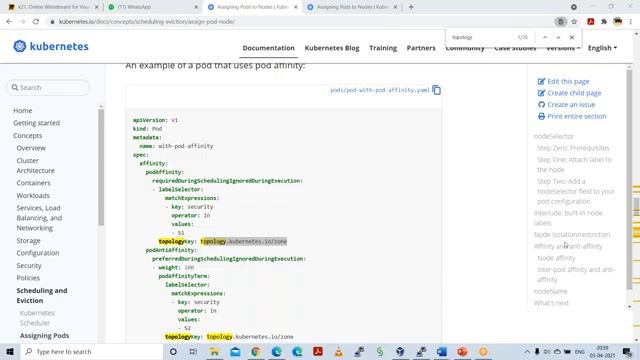This screenshot has width=640, height=360.
Task: Open VLC media player from the taskbar
Action: click(x=338, y=351)
